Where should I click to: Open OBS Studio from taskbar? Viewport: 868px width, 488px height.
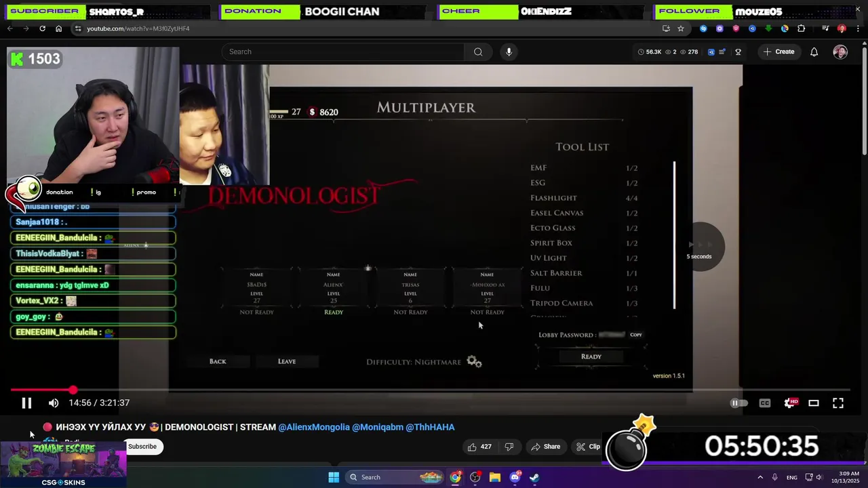[x=475, y=477]
